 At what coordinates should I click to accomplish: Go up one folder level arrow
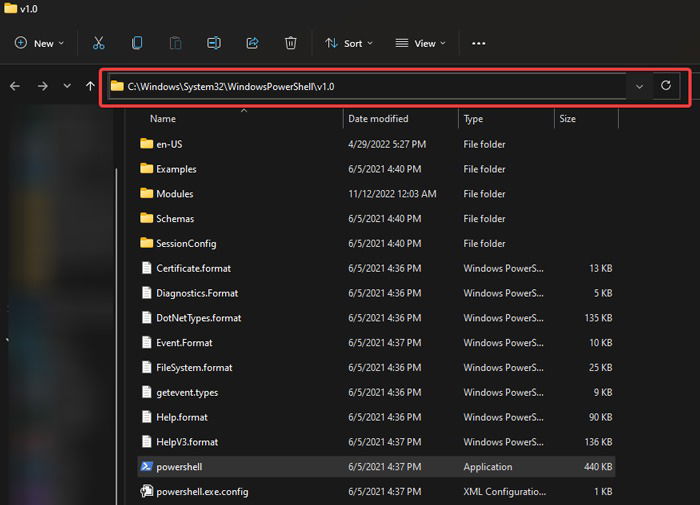pos(90,86)
